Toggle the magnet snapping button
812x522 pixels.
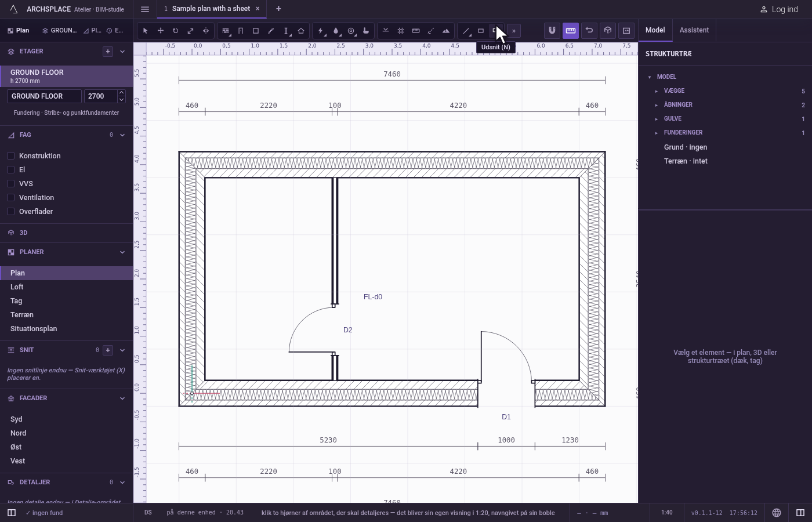(x=552, y=30)
